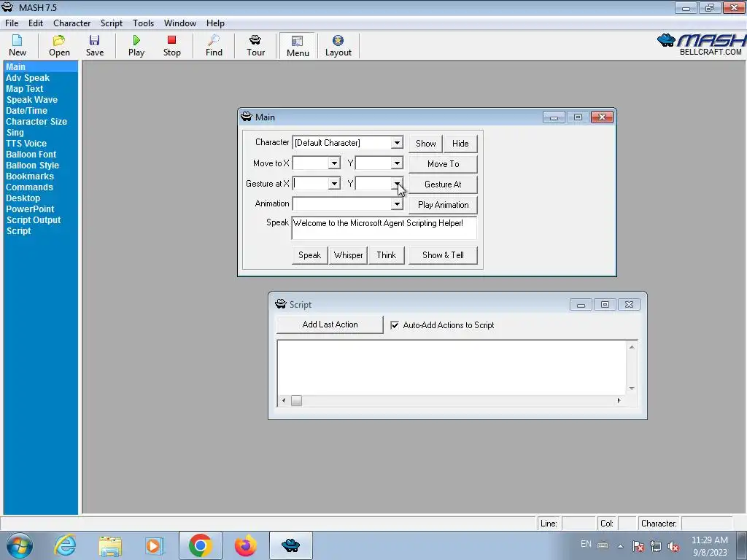The image size is (747, 560).
Task: Click the New toolbar icon
Action: 18,46
